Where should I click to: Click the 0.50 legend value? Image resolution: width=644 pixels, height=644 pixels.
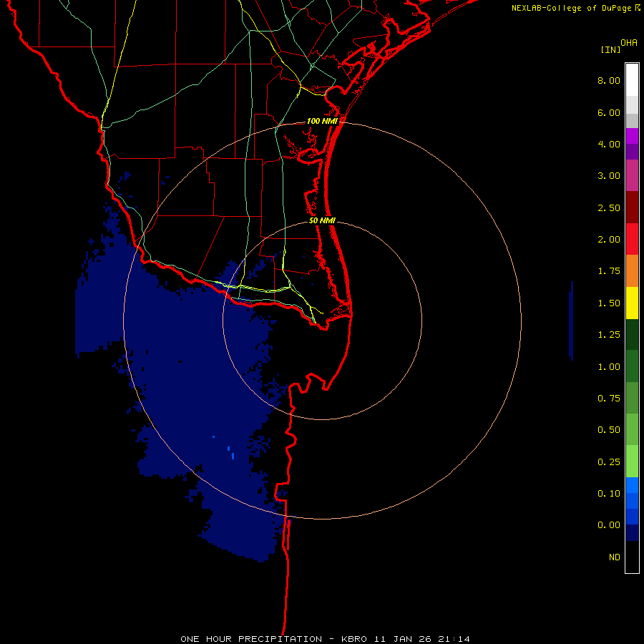[x=609, y=430]
